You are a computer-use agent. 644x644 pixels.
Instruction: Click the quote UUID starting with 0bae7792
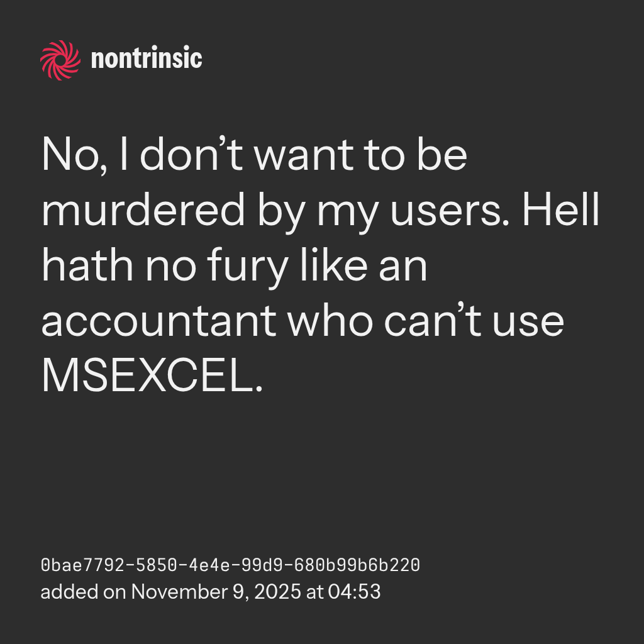[x=230, y=565]
